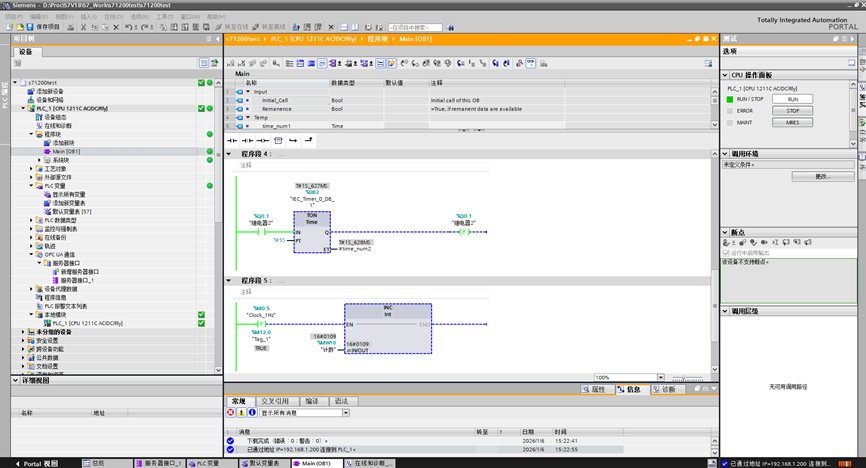This screenshot has height=468, width=866.
Task: Click the Open branch icon
Action: [293, 140]
